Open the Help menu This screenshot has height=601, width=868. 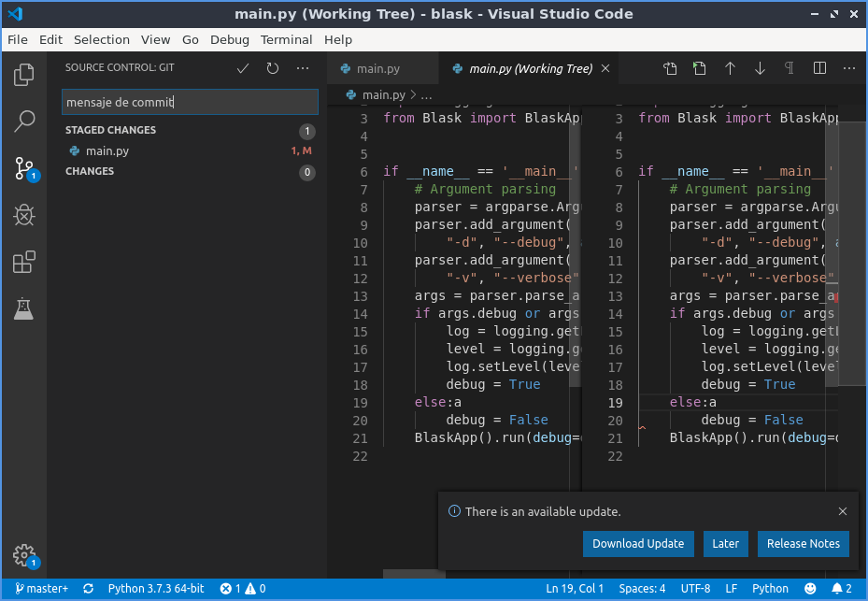point(337,40)
